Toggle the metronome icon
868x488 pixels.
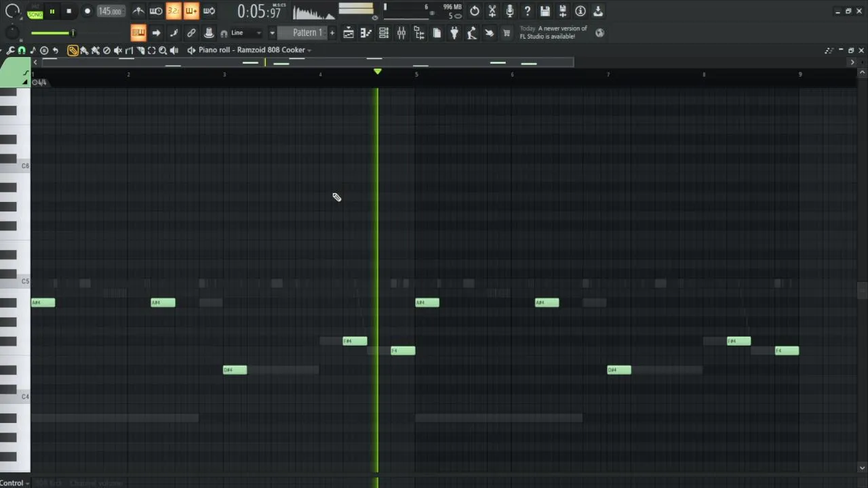pyautogui.click(x=138, y=11)
